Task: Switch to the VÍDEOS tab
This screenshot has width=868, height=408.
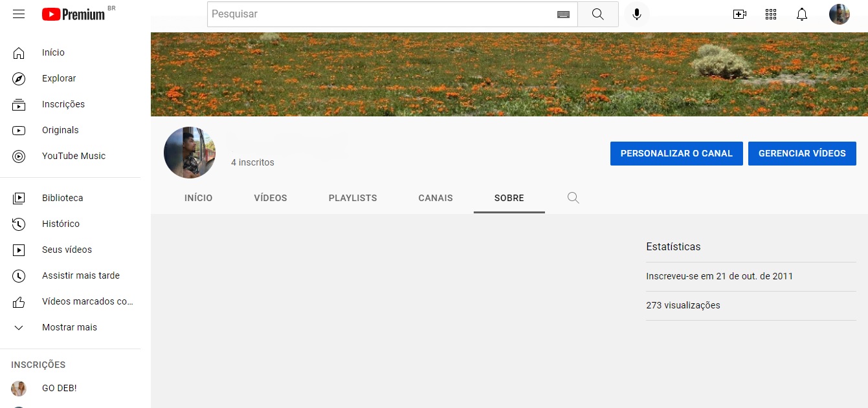Action: [270, 198]
